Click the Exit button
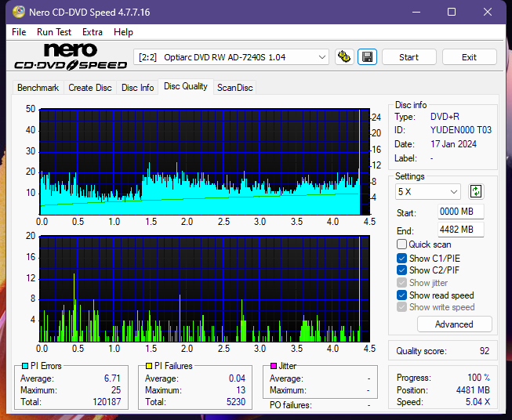The image size is (512, 420). click(469, 57)
